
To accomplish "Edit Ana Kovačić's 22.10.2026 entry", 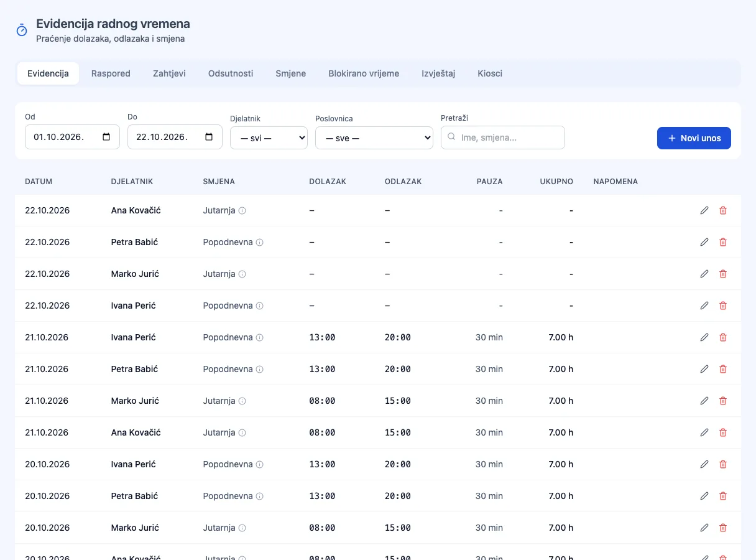I will (704, 210).
